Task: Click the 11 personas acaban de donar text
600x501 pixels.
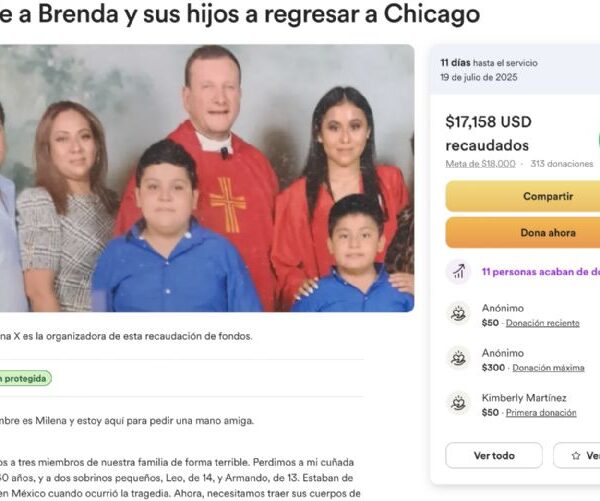Action: tap(541, 272)
